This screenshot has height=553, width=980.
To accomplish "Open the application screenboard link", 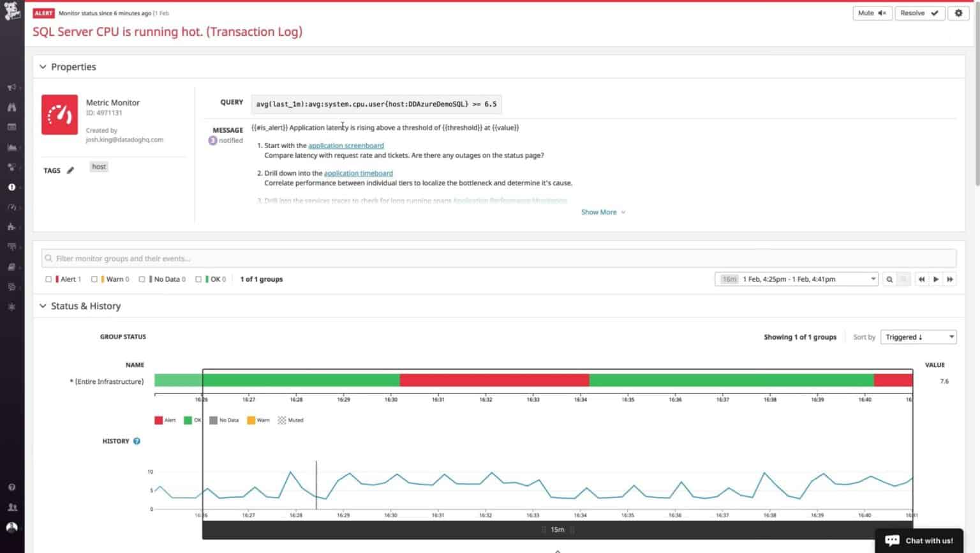I will pyautogui.click(x=346, y=145).
